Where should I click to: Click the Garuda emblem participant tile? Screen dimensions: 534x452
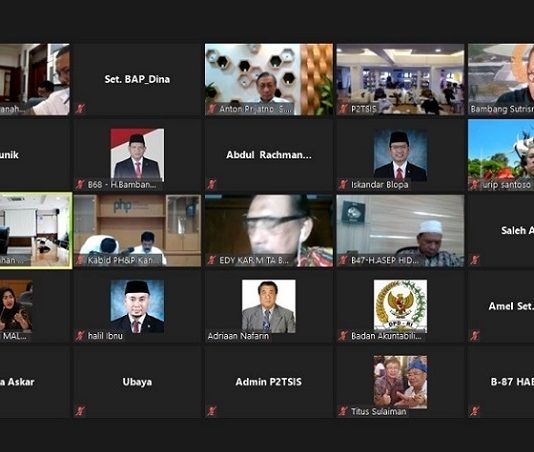pos(400,306)
